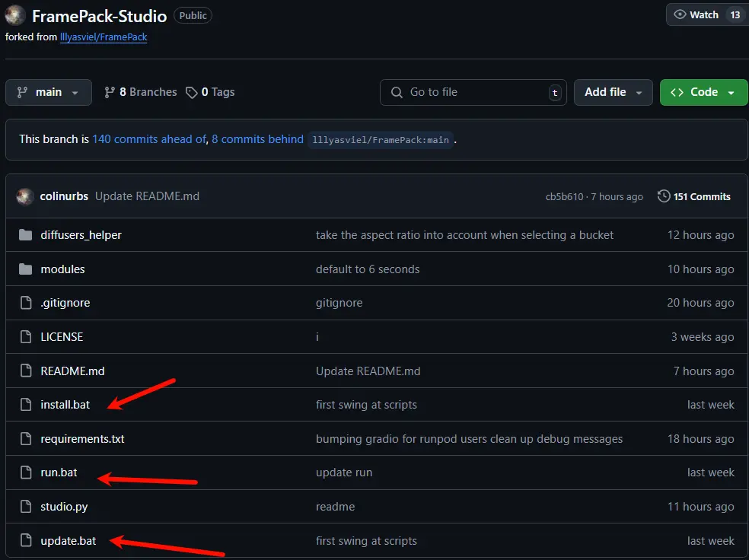Screen dimensions: 749x560
Task: Open the lllyasviel/FramePack fork link
Action: tap(104, 36)
